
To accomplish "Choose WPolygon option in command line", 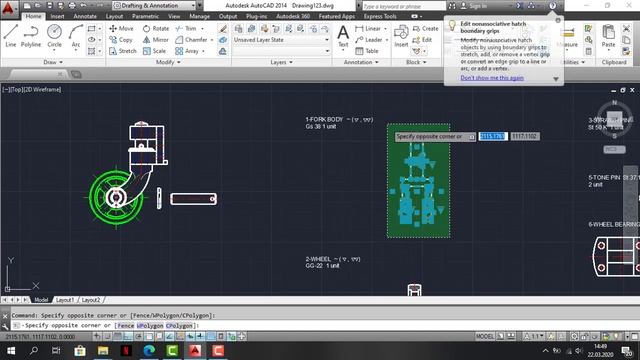I will click(150, 325).
